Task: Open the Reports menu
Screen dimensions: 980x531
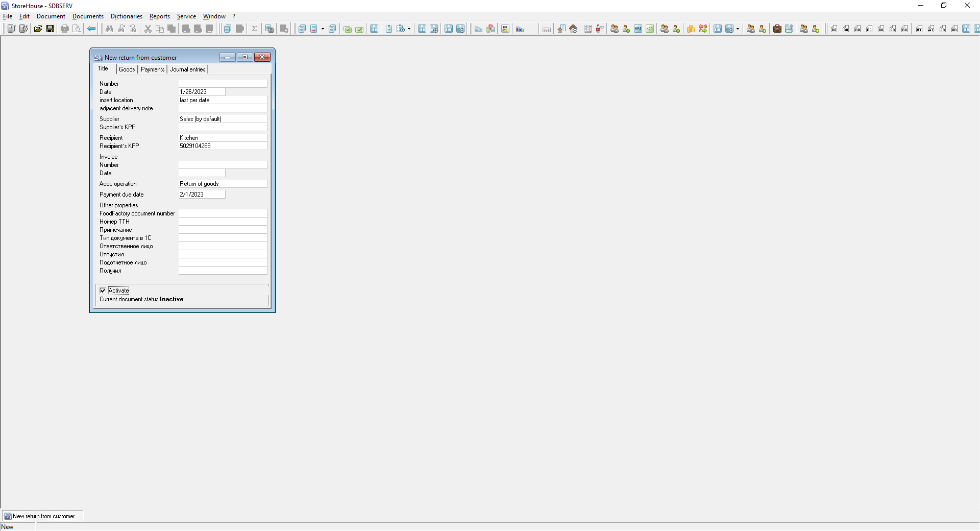Action: point(159,16)
